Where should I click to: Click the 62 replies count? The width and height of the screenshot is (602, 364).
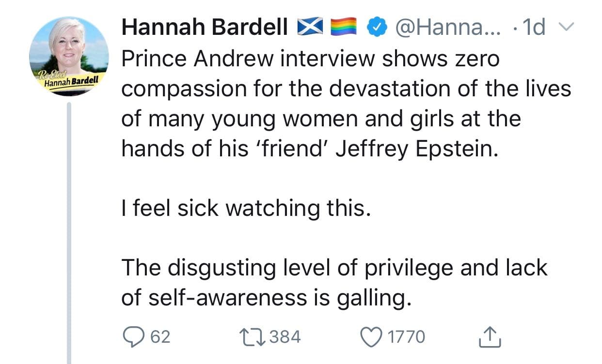pyautogui.click(x=160, y=337)
